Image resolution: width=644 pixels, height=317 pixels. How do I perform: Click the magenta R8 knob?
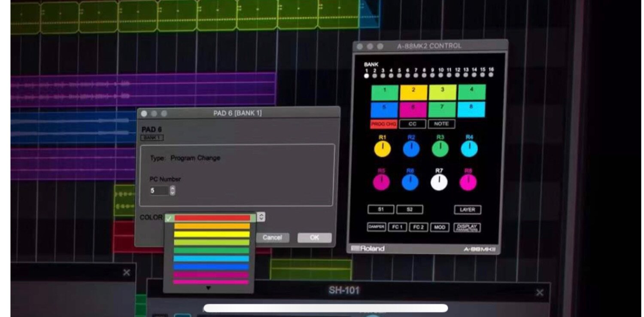[468, 182]
